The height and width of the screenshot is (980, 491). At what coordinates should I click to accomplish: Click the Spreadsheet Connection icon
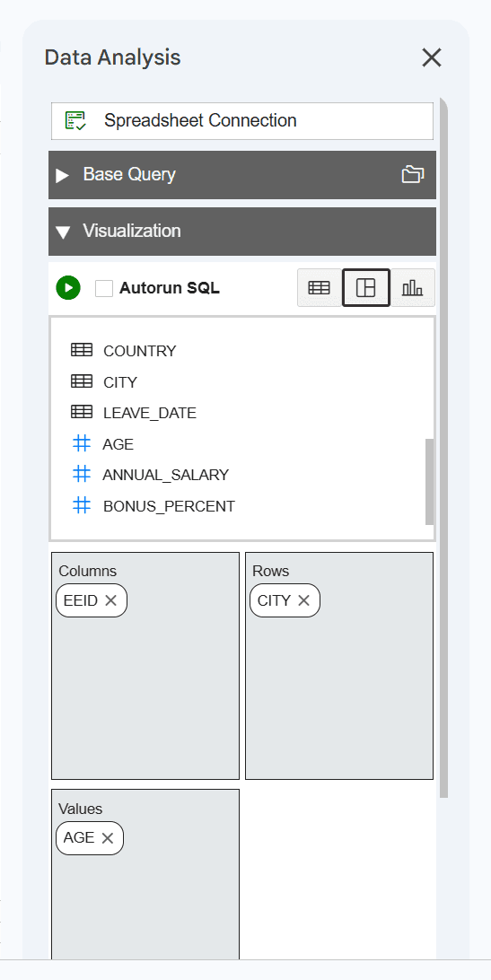(x=76, y=120)
